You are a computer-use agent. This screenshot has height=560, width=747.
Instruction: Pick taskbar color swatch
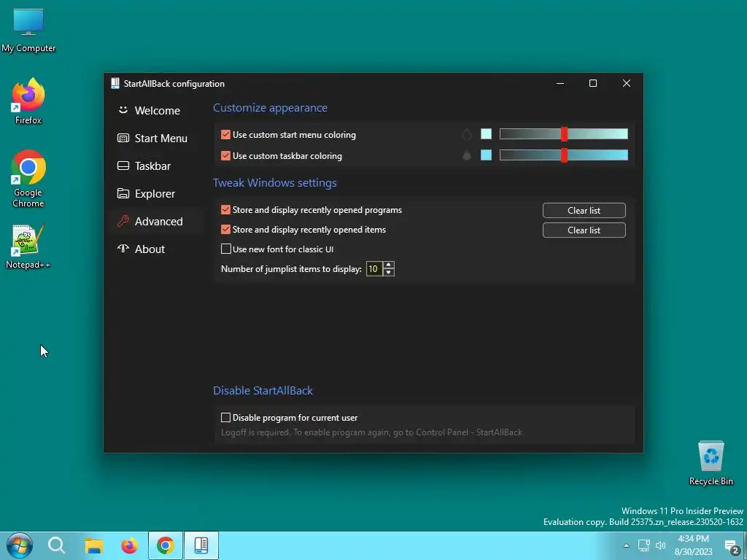point(486,155)
